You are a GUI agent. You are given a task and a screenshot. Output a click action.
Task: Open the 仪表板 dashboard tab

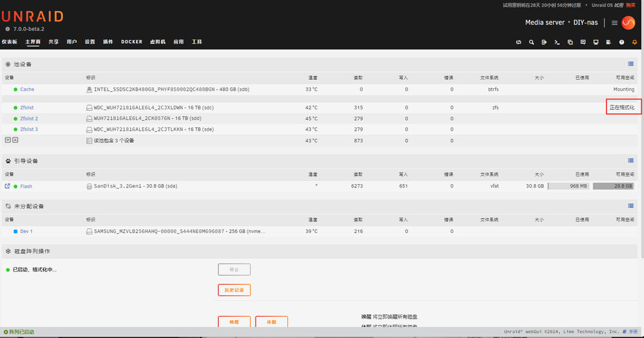(x=10, y=42)
